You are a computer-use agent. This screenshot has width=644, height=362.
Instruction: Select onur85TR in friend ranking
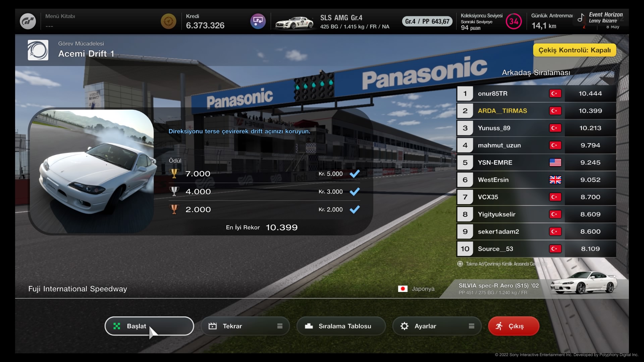click(536, 94)
